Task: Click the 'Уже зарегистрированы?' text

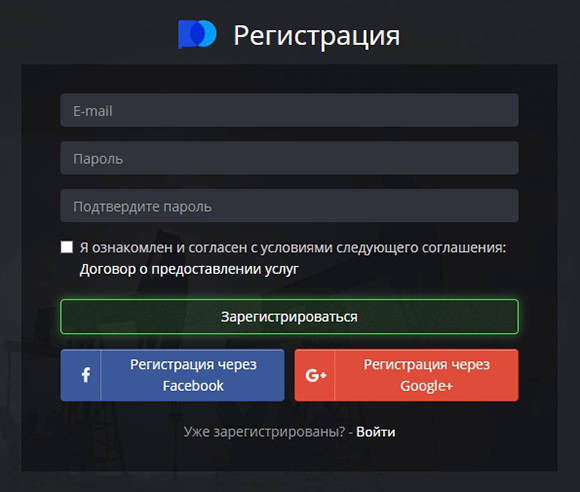Action: click(264, 432)
